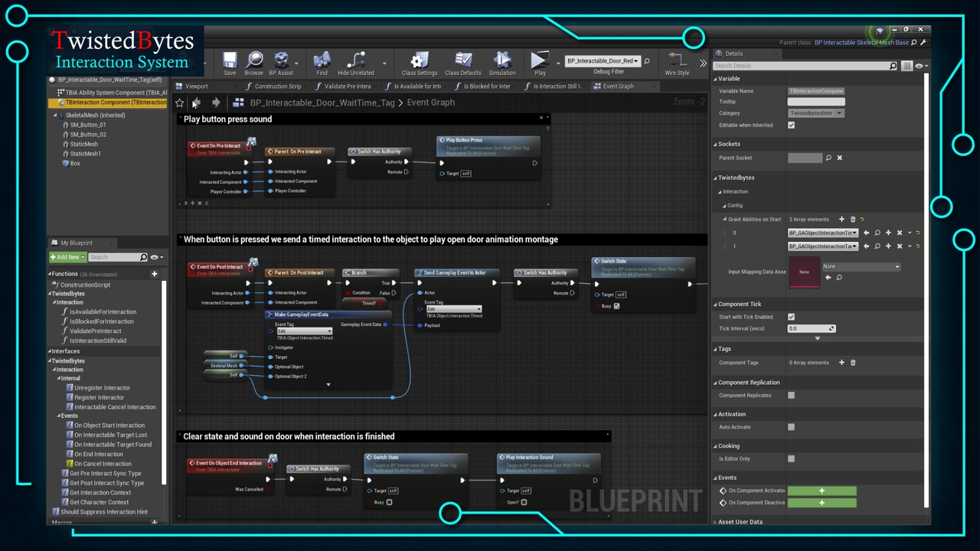This screenshot has width=980, height=551.
Task: Open Class Settings from the toolbar
Action: (419, 63)
